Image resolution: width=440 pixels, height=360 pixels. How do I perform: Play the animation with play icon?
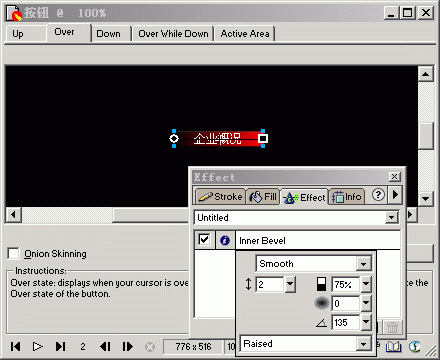click(38, 347)
